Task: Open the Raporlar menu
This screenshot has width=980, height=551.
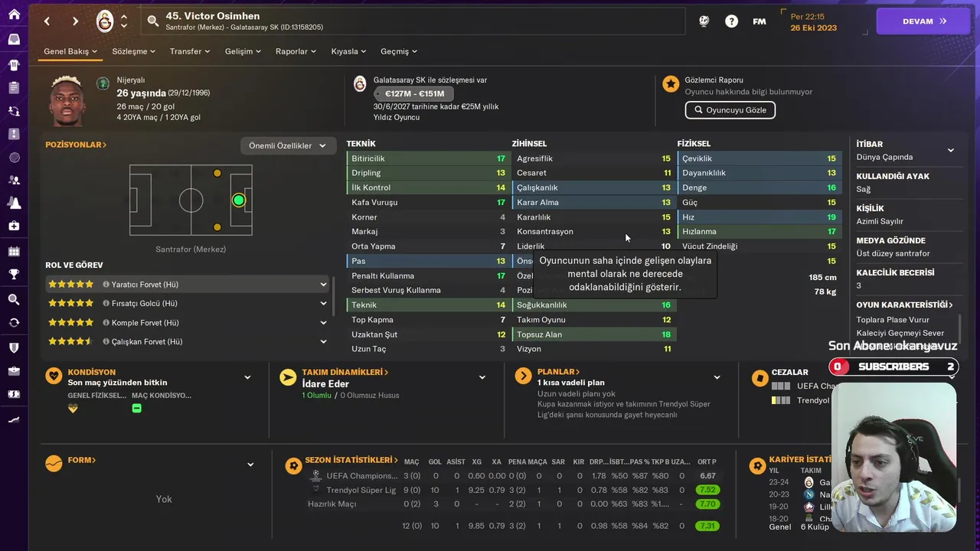Action: pos(296,51)
